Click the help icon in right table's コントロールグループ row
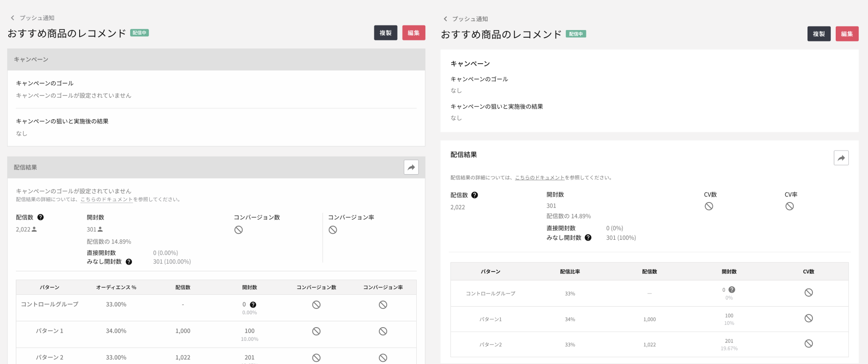The height and width of the screenshot is (364, 868). pyautogui.click(x=732, y=290)
